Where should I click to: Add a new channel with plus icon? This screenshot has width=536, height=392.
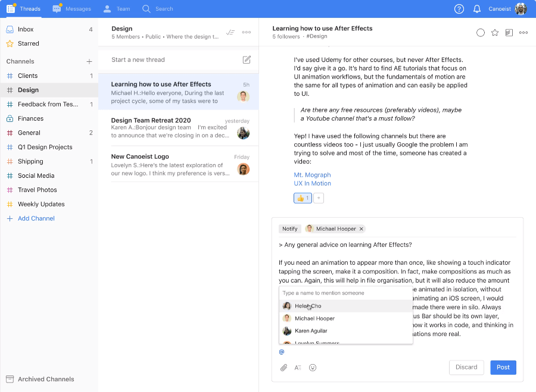tap(89, 61)
